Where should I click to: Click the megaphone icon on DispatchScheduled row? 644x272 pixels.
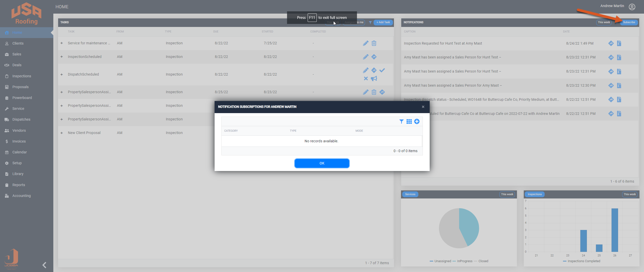(374, 79)
